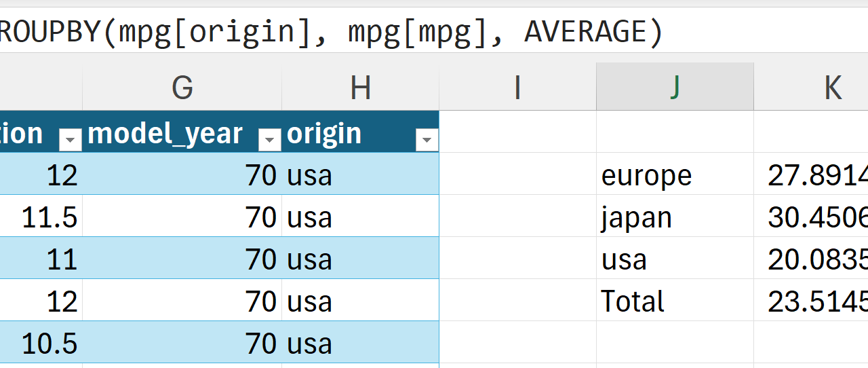Open the model_year column filter dropdown

[x=270, y=140]
